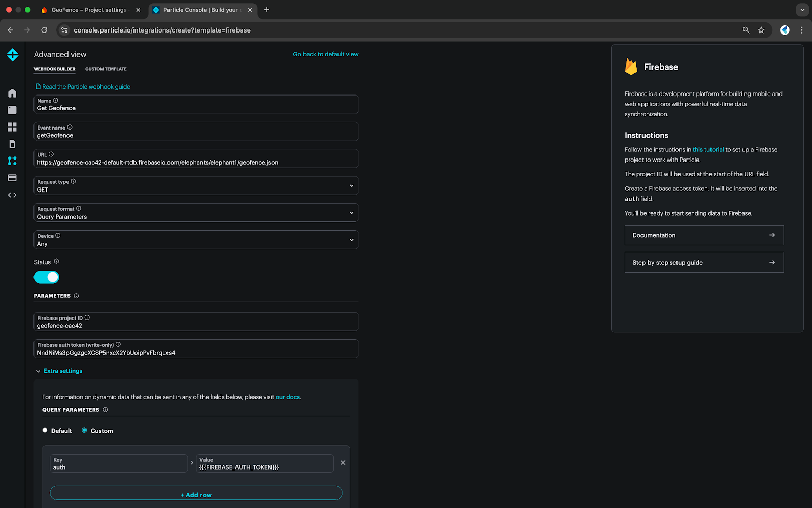Select the Default query parameters radio button
Viewport: 812px width, 508px height.
(45, 430)
